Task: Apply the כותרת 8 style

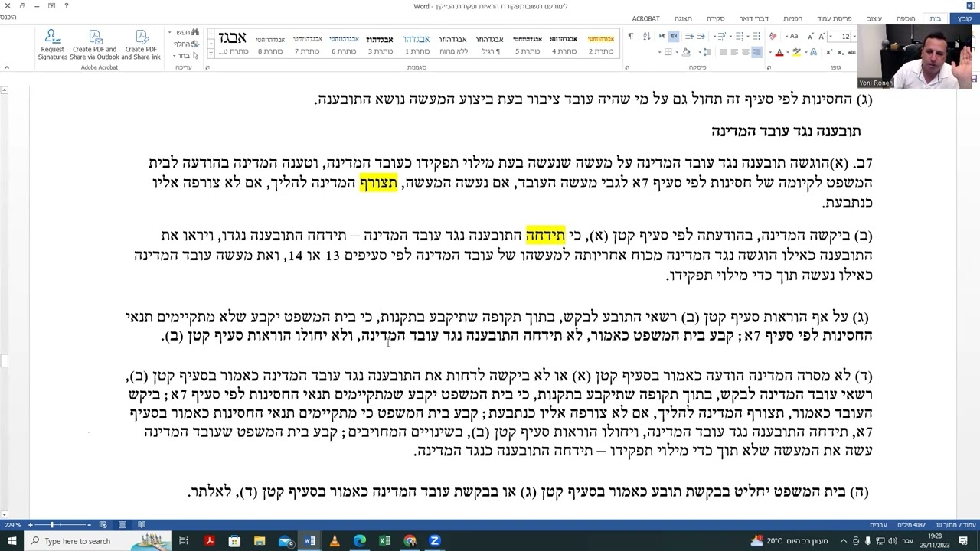Action: tap(269, 44)
